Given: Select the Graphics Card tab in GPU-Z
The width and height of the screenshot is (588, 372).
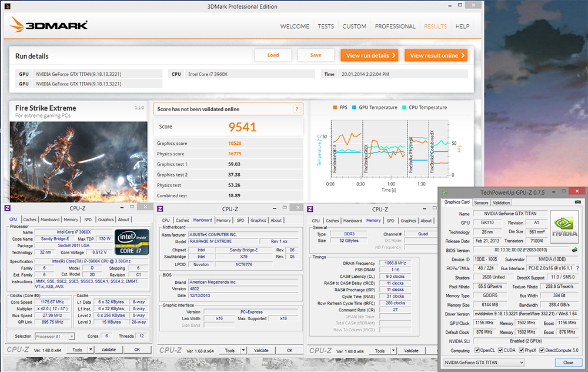Looking at the screenshot, I should 457,202.
